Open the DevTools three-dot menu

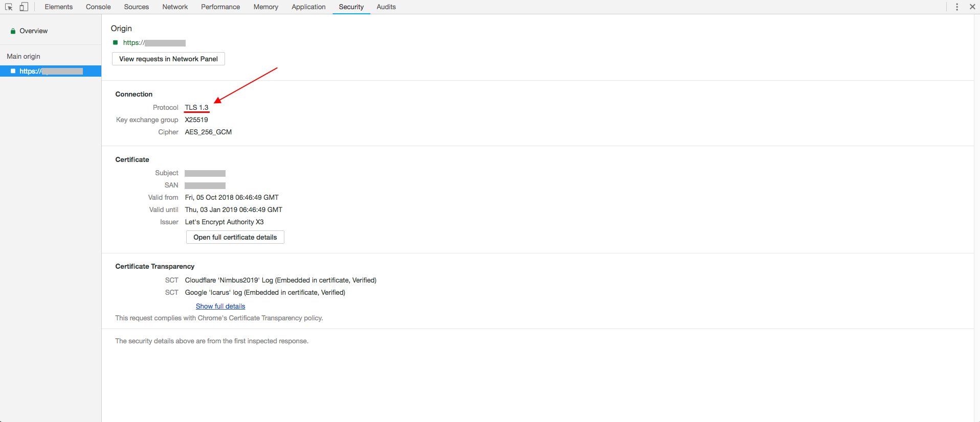tap(957, 7)
